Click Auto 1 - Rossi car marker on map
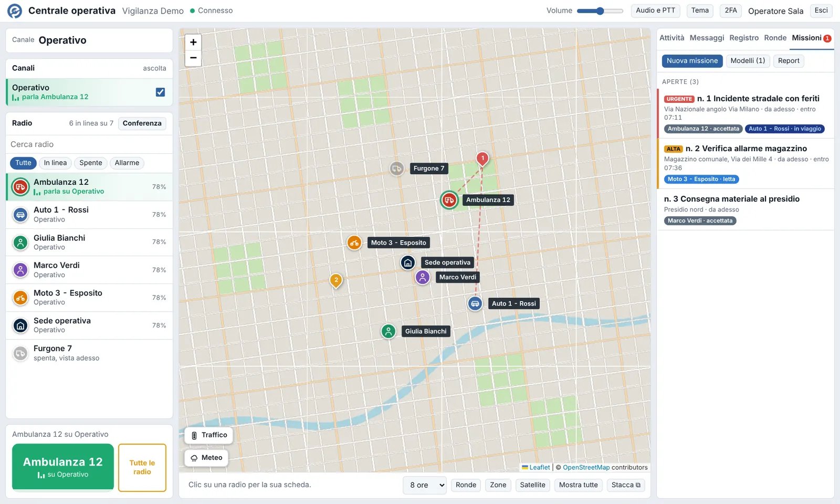Screen dimensions: 840x504 [x=475, y=303]
